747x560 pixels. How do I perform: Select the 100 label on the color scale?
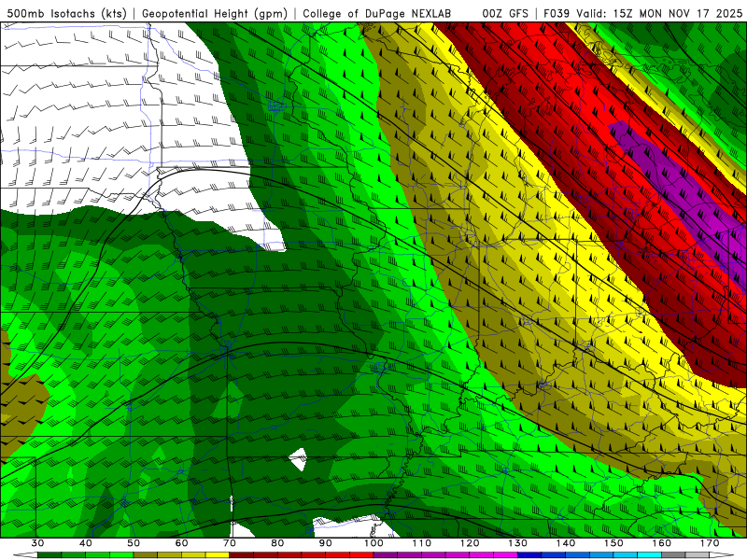click(x=374, y=543)
